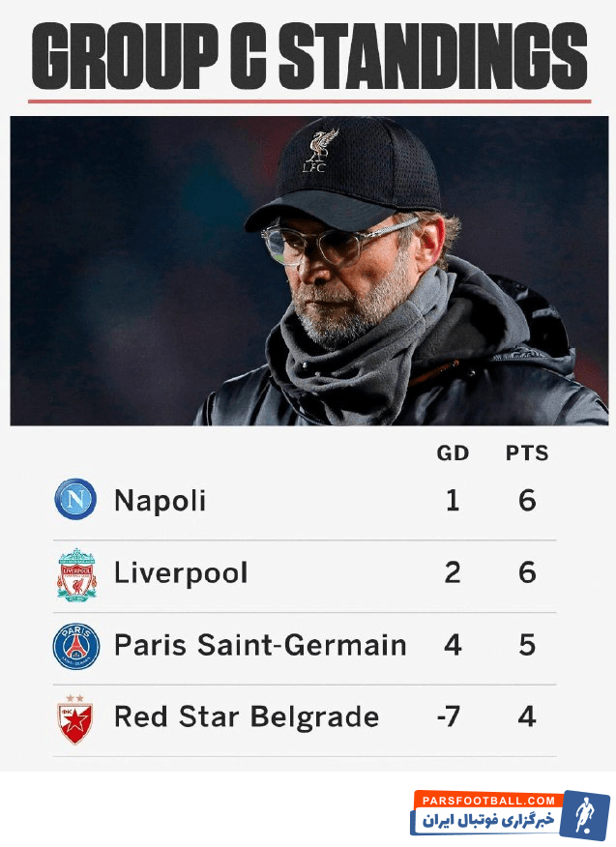Click the Liverpool club crest
Viewport: 616px width, 847px height.
click(76, 574)
